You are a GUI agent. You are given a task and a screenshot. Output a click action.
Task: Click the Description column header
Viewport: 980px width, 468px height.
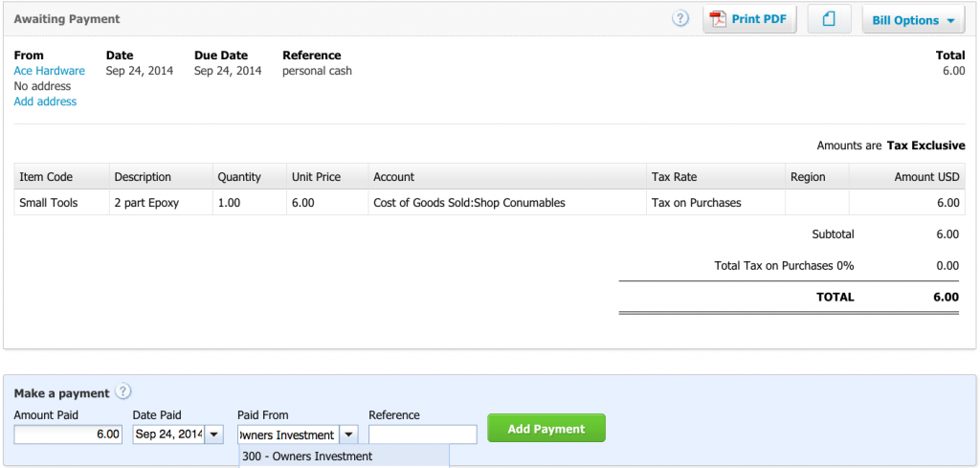[x=161, y=177]
